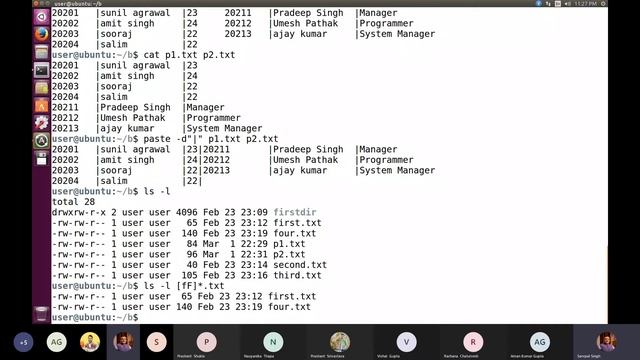Viewport: 640px width, 360px height.
Task: Select Aman Kumar Gupta participant tile
Action: (x=540, y=342)
